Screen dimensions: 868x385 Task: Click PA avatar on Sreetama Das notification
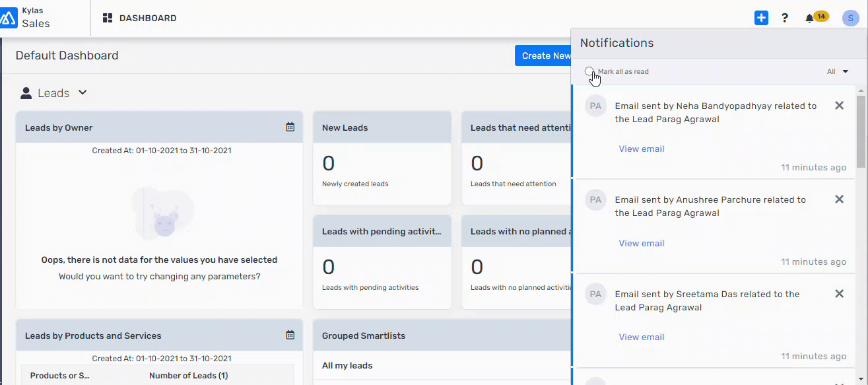pyautogui.click(x=596, y=294)
